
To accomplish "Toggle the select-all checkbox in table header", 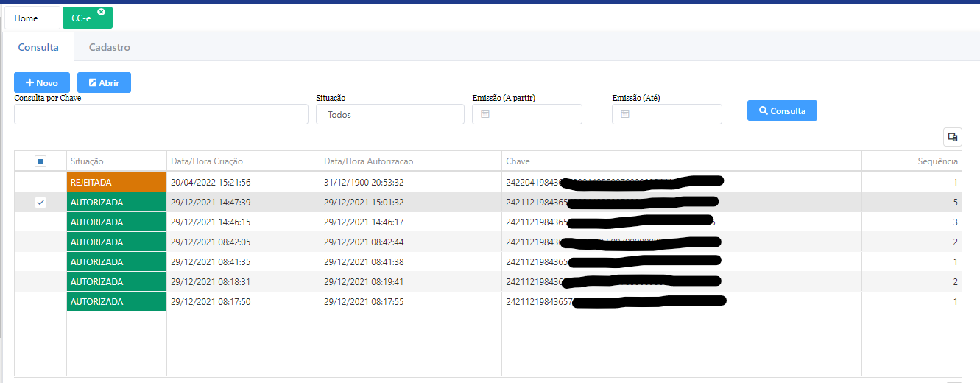I will pyautogui.click(x=40, y=161).
